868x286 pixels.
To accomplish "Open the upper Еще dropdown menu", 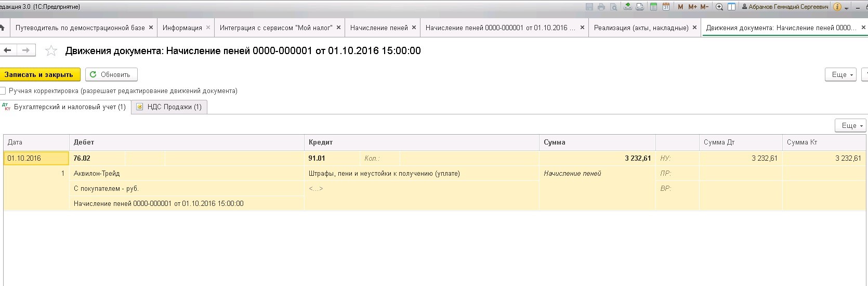I will [840, 74].
